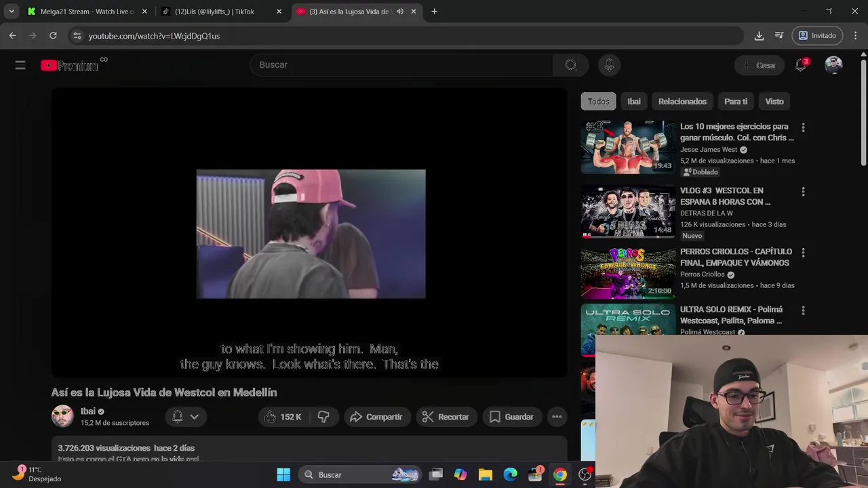Open the tab search dropdown in Chrome
The width and height of the screenshot is (868, 488).
[12, 12]
